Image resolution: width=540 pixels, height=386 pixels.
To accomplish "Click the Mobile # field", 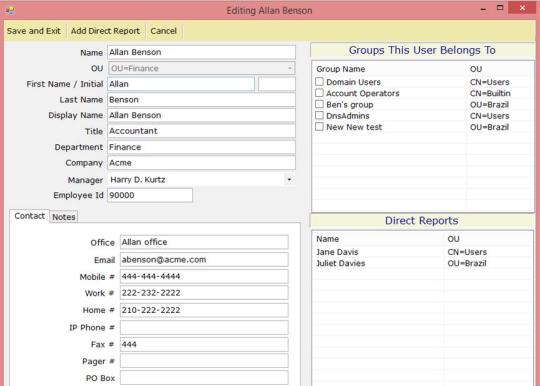I will (x=204, y=277).
